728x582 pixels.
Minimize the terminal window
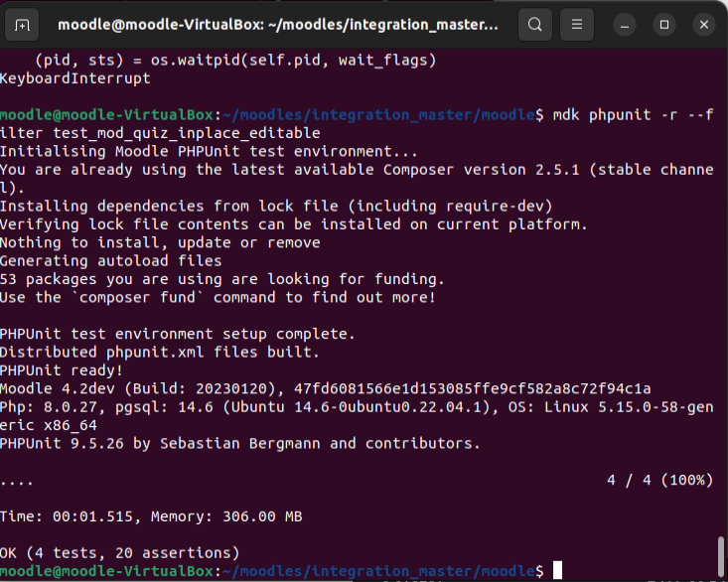[625, 25]
